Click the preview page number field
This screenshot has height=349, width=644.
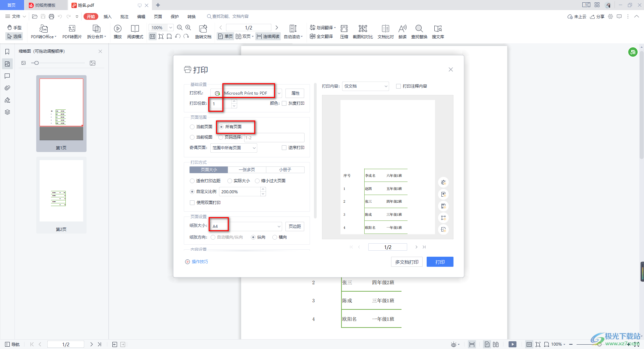pos(388,247)
